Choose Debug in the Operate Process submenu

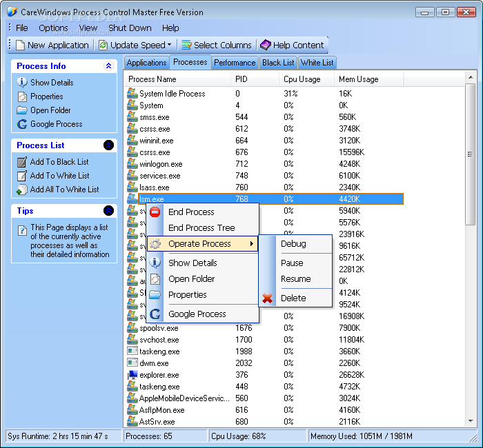tap(293, 244)
